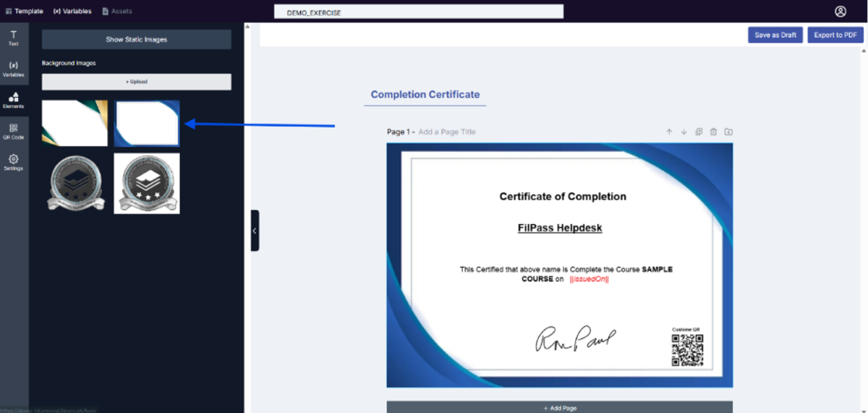Click the Completion Certificate heading

coord(425,94)
